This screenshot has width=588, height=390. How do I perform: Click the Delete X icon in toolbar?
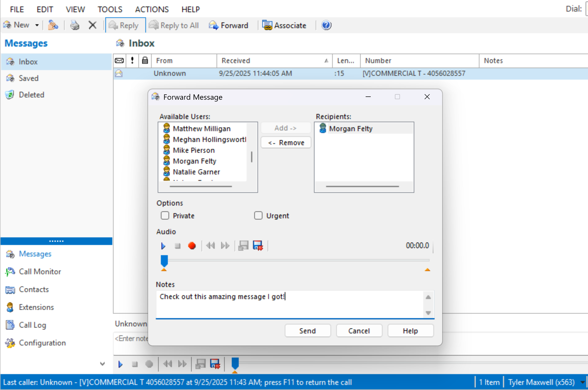pyautogui.click(x=92, y=25)
